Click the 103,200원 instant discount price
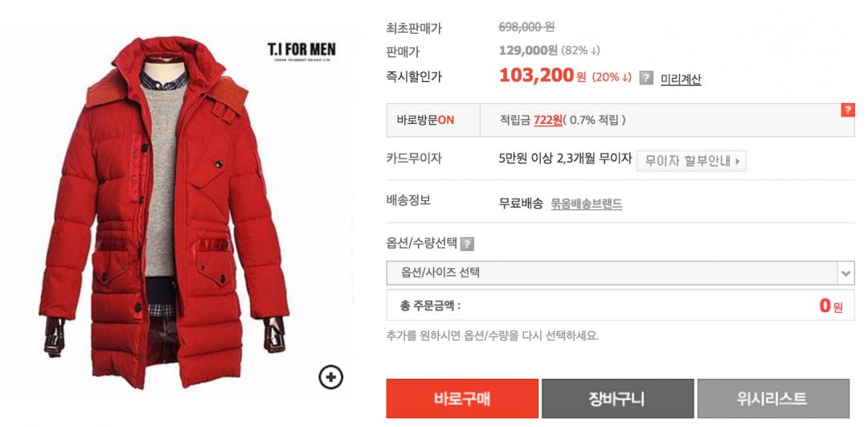Viewport: 868px width, 427px height. tap(542, 76)
